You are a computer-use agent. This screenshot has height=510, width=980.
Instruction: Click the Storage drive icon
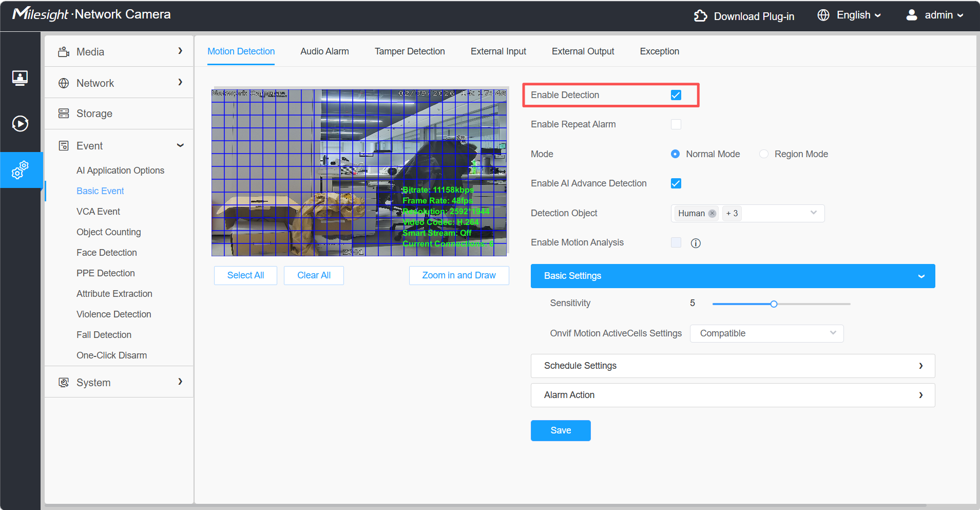click(x=64, y=114)
